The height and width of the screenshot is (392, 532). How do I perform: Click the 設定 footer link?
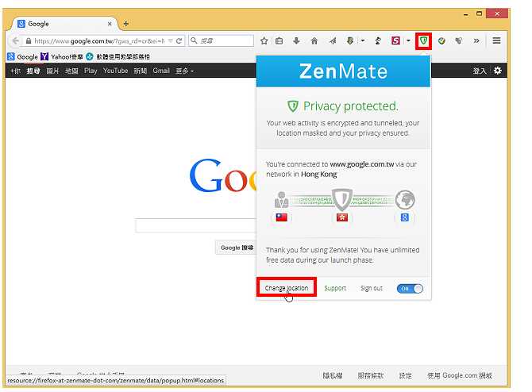pyautogui.click(x=406, y=375)
